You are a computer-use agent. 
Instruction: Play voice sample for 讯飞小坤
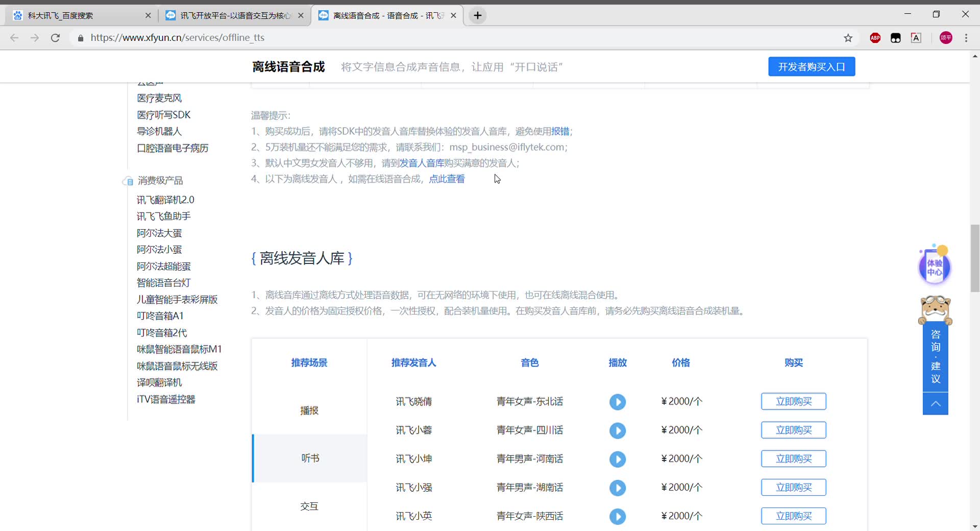point(617,459)
